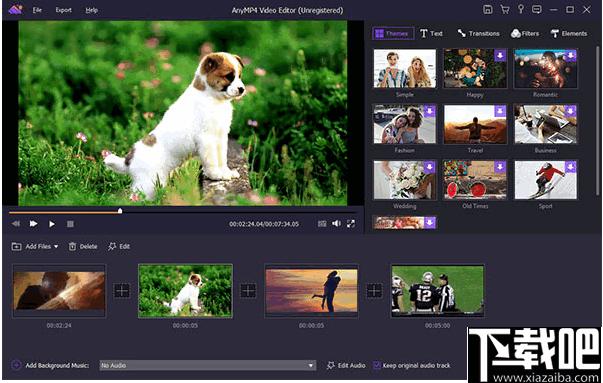Open the Export menu

[63, 10]
